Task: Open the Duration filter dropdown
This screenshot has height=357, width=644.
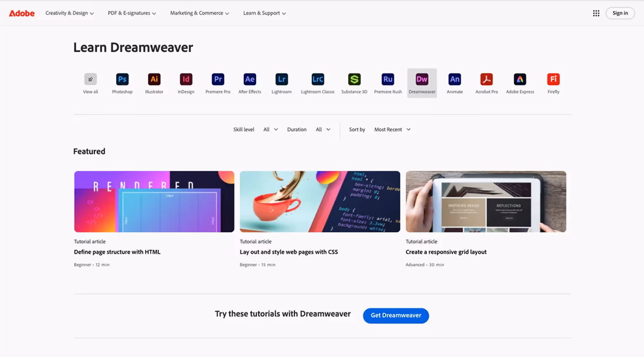Action: click(x=322, y=129)
